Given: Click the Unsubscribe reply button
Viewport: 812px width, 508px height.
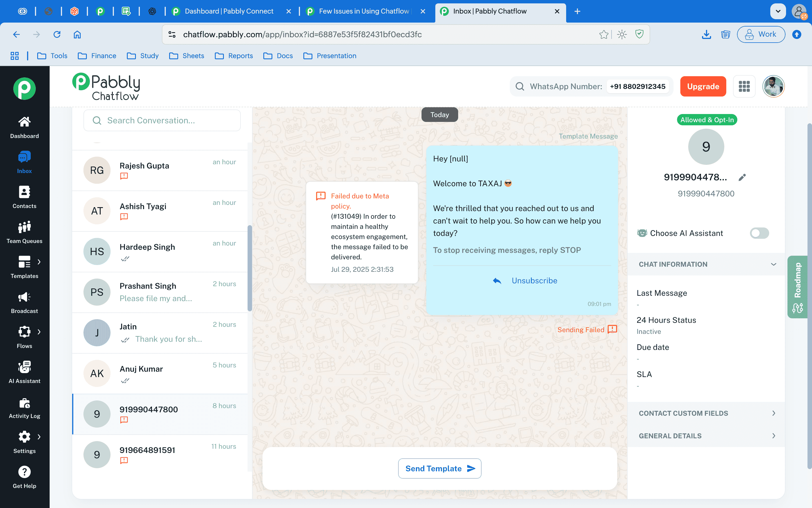Looking at the screenshot, I should 525,281.
